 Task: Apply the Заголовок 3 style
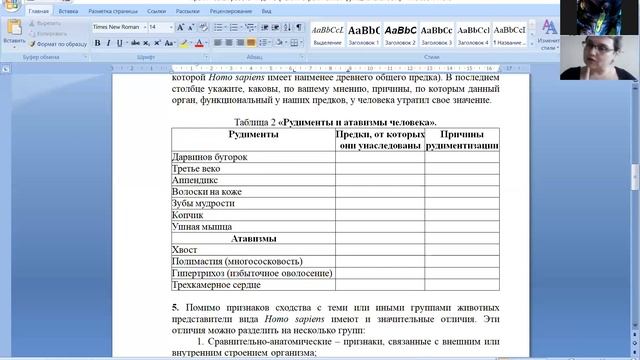[x=437, y=35]
